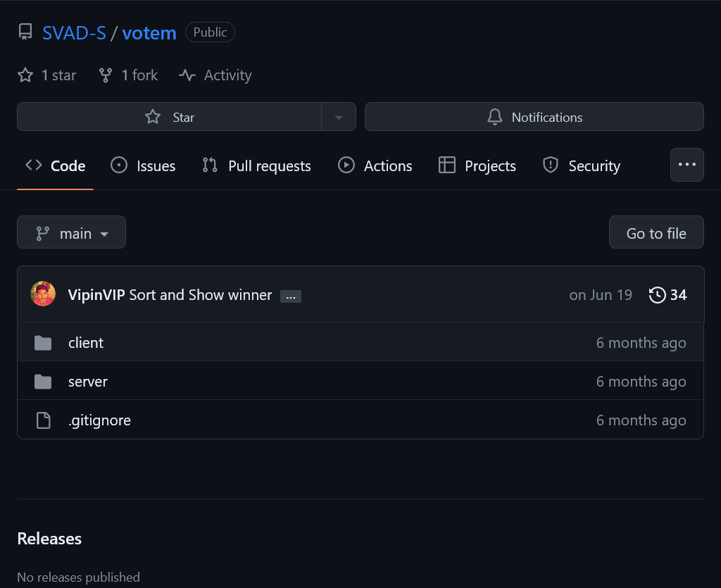Screen dimensions: 721x588
Task: Open the main branch selector dropdown
Action: tap(71, 232)
